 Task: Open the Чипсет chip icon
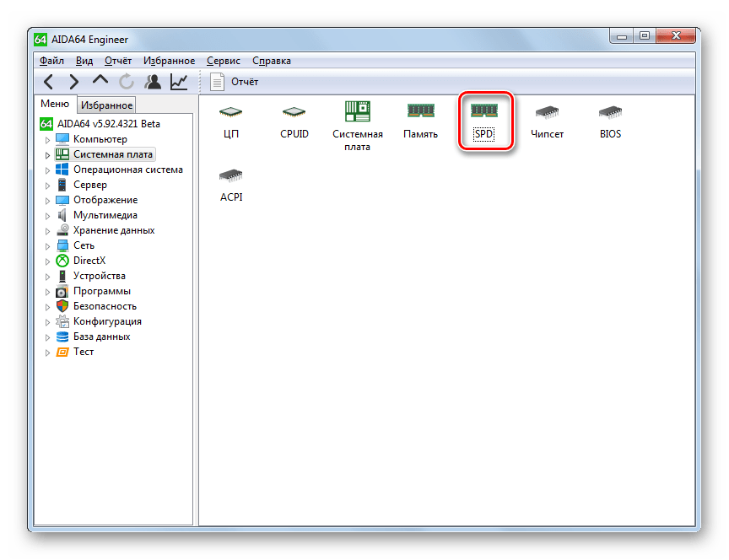coord(547,120)
